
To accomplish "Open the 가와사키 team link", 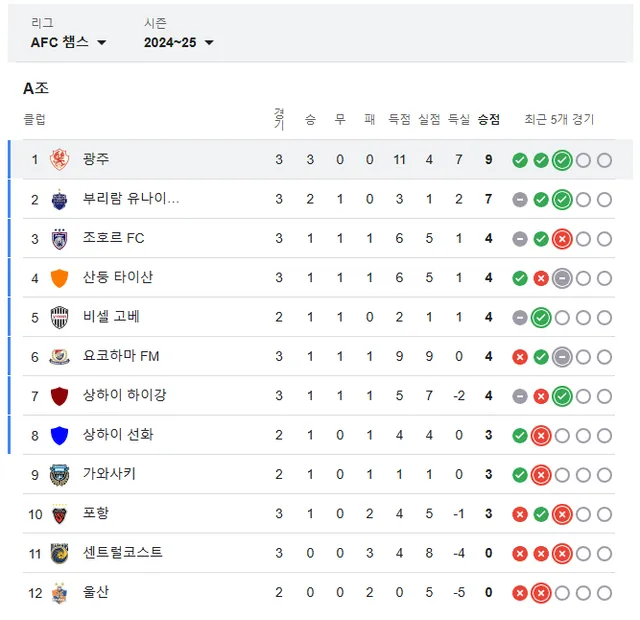I will pyautogui.click(x=109, y=474).
